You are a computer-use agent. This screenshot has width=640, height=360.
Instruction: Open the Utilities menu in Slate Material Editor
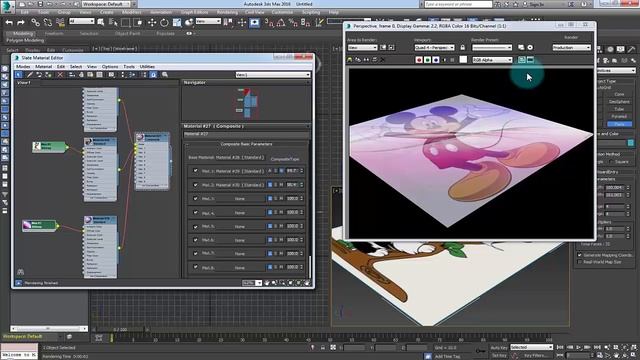(x=147, y=67)
